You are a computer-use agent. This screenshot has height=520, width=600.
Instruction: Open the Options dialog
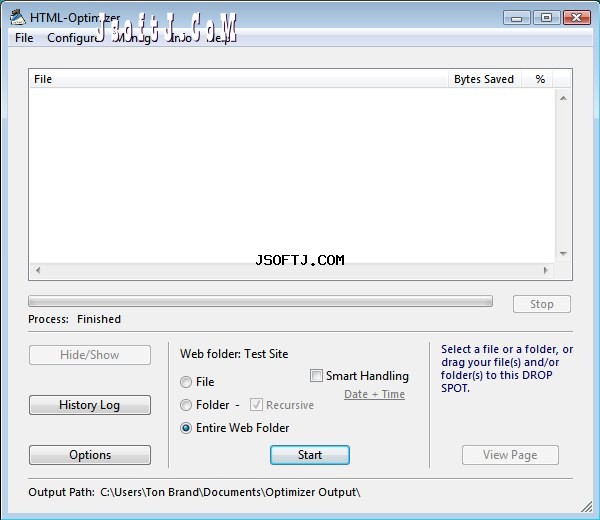click(90, 455)
